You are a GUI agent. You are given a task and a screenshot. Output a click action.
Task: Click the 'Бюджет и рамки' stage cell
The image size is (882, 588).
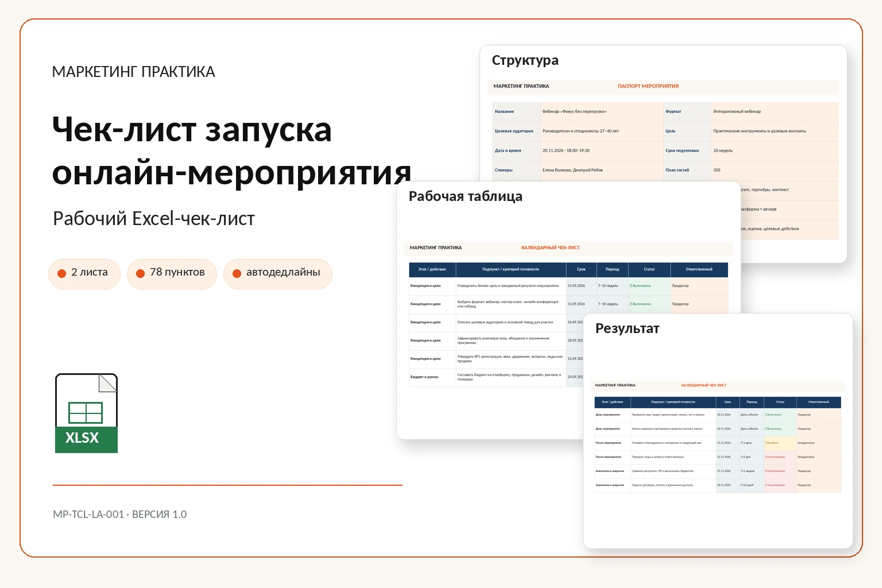click(432, 377)
